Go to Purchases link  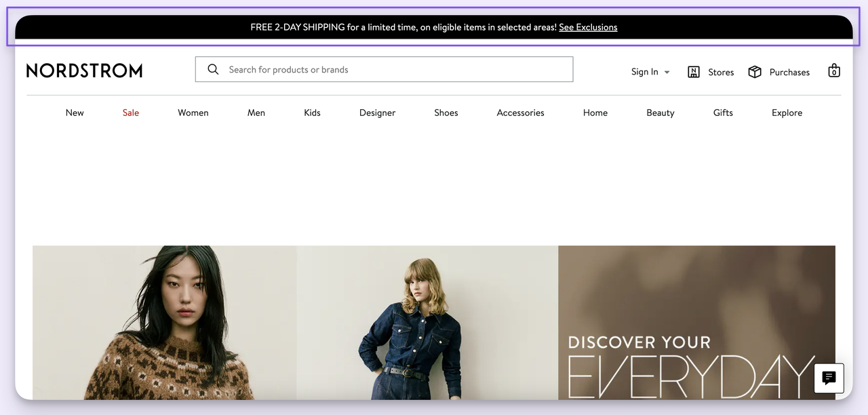click(789, 72)
